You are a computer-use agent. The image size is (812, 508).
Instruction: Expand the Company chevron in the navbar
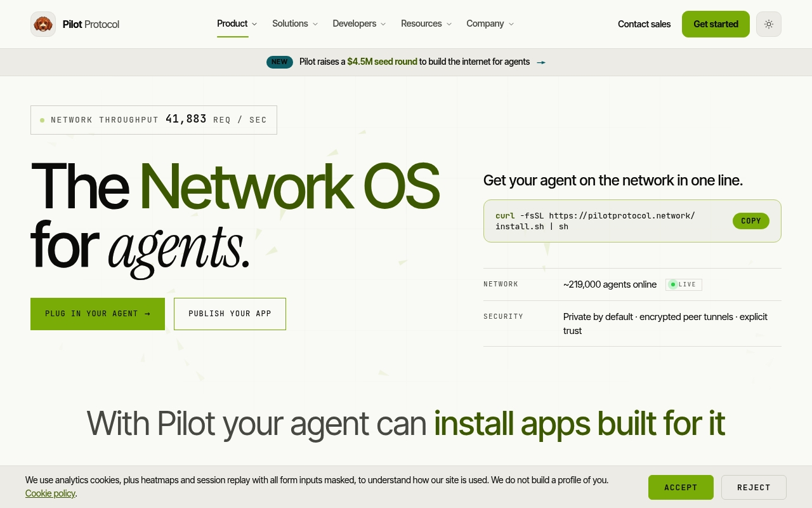[511, 24]
